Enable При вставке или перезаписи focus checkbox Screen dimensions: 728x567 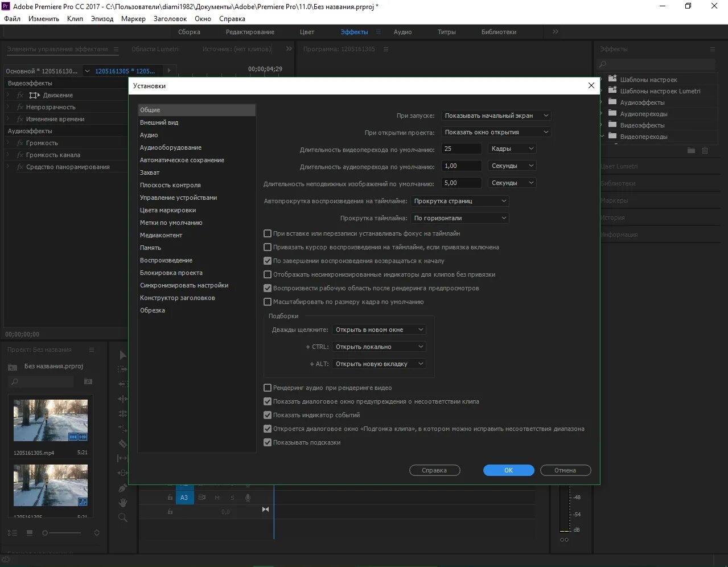point(268,233)
